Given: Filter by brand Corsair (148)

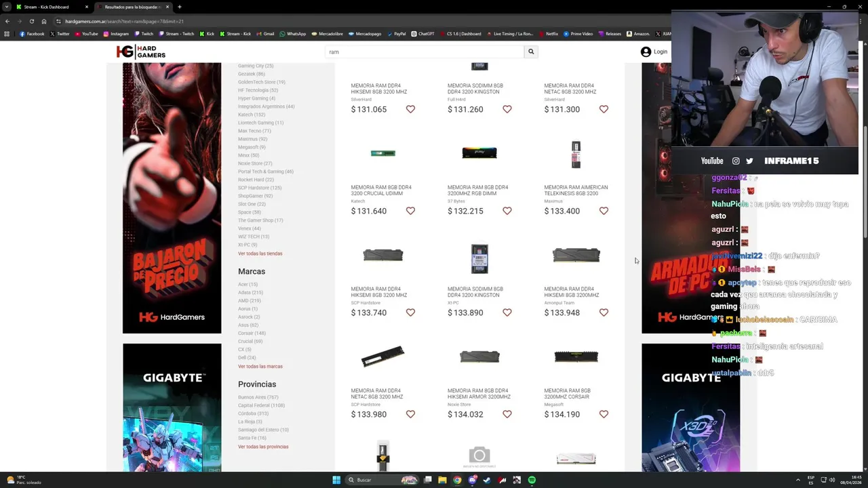Looking at the screenshot, I should pyautogui.click(x=252, y=333).
